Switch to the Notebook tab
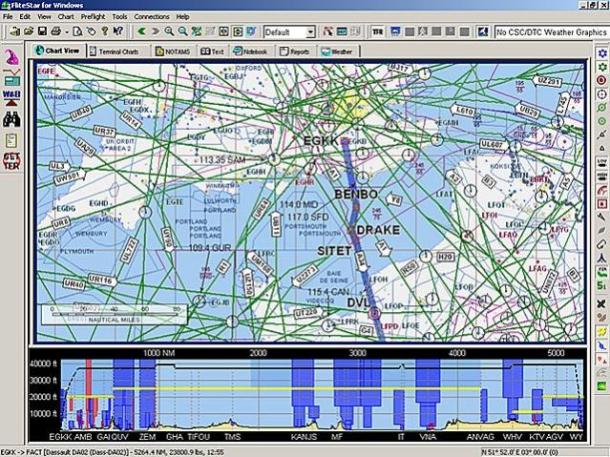 (251, 51)
